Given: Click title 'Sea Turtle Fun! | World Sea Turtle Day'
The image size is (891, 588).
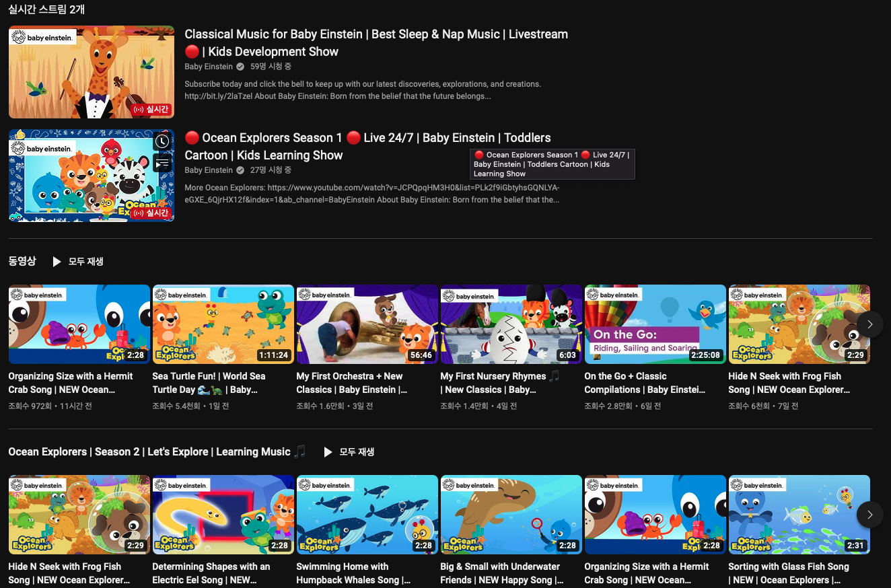Looking at the screenshot, I should pyautogui.click(x=209, y=383).
